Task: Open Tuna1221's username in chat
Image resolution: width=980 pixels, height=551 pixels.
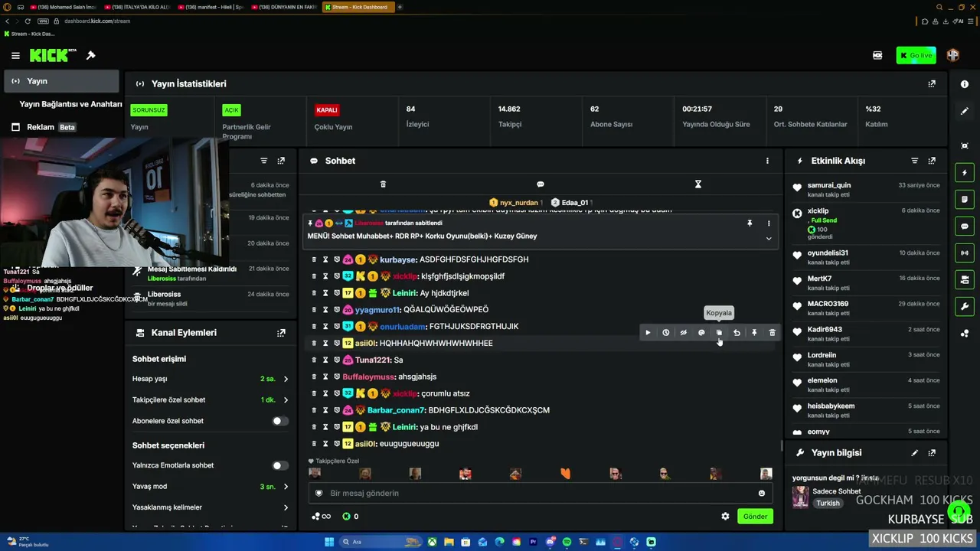Action: click(373, 360)
